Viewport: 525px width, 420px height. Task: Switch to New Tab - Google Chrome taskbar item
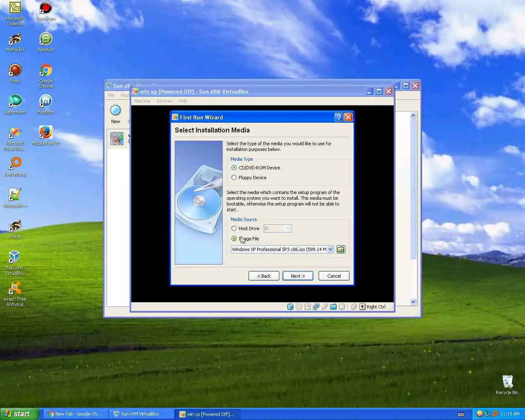(x=75, y=414)
